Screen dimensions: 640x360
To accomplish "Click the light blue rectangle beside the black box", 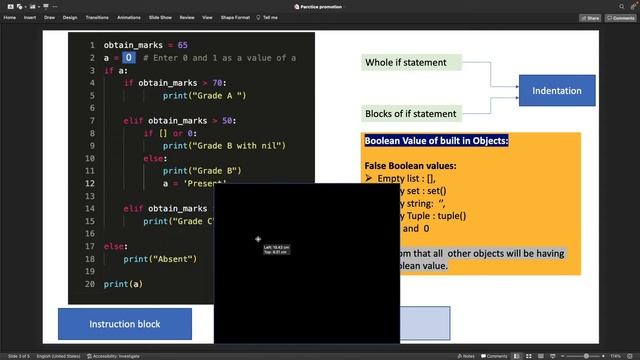I will pos(425,323).
